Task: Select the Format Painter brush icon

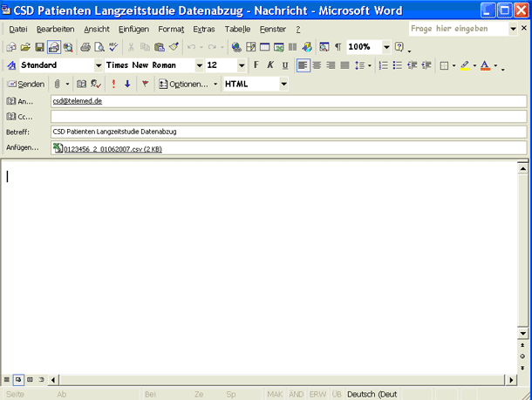Action: (x=174, y=47)
